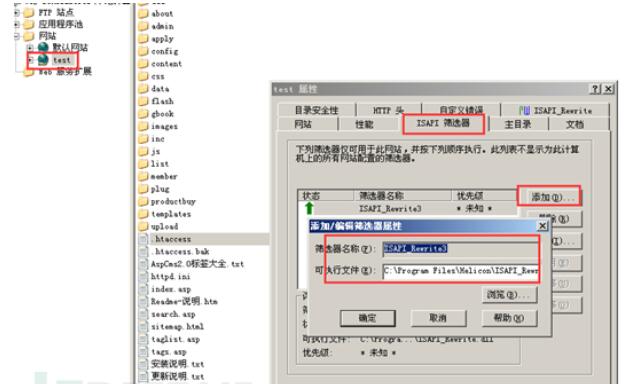This screenshot has width=628, height=384.
Task: Select the 更新说明.txt file
Action: point(177,376)
